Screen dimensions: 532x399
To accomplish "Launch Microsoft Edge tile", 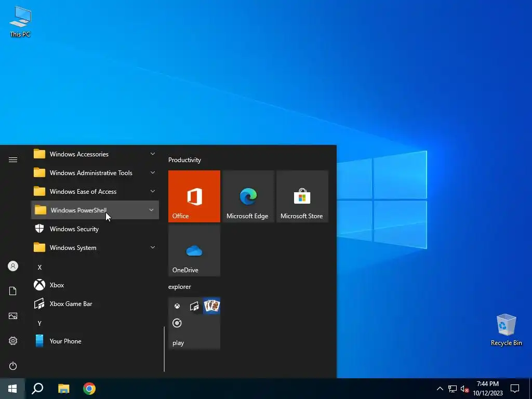I will 248,196.
